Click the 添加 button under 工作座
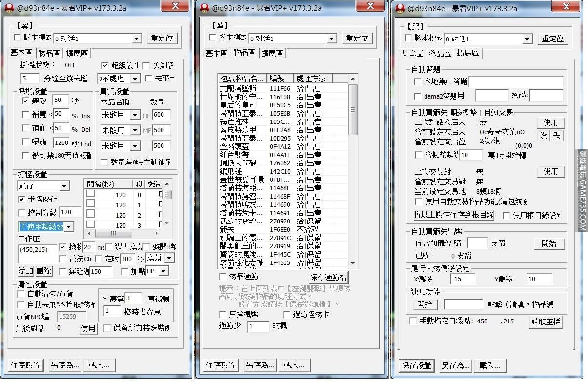This screenshot has width=588, height=382. pos(26,271)
